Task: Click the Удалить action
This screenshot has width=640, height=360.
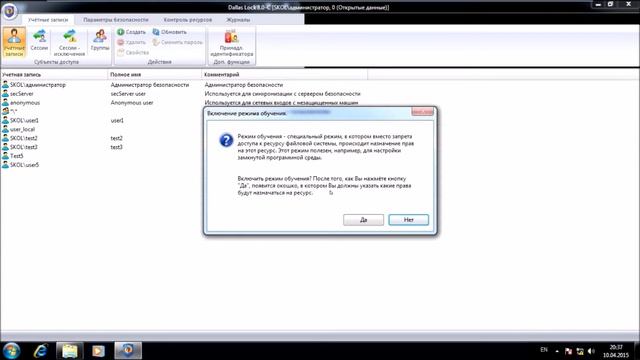Action: click(131, 42)
